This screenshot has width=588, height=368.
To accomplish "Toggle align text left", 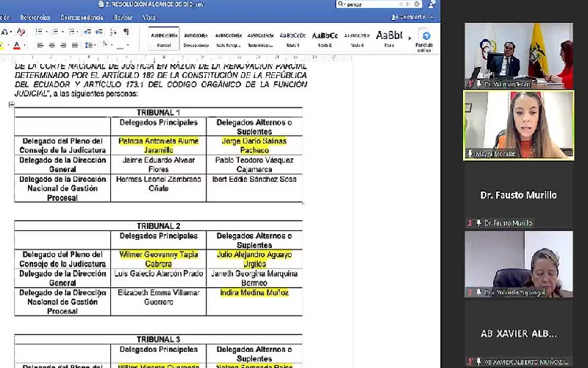I will 41,46.
